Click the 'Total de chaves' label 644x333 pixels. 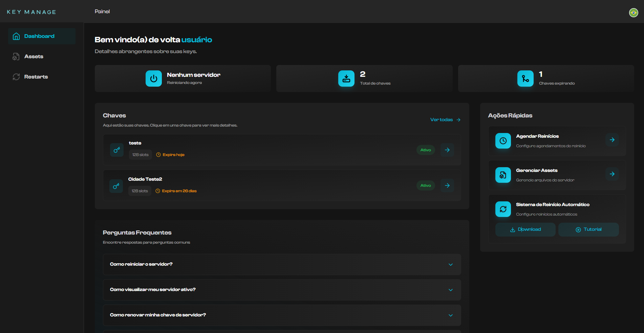point(375,83)
